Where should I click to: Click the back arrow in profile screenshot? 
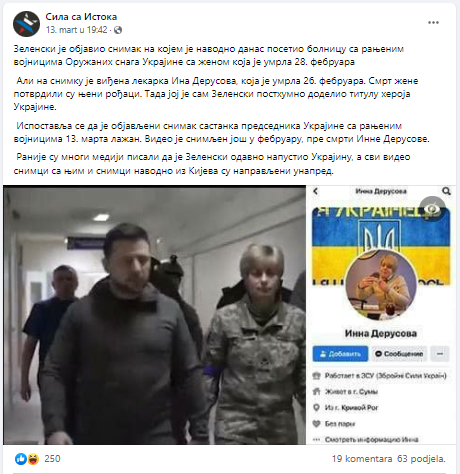[316, 191]
